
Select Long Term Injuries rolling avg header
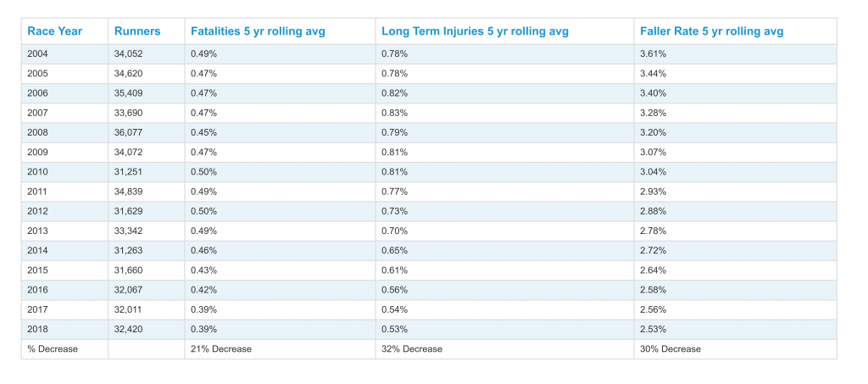[x=475, y=31]
